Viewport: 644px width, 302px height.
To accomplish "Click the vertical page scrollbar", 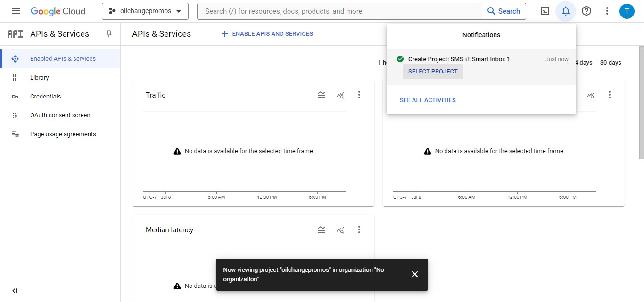I will (x=641, y=104).
